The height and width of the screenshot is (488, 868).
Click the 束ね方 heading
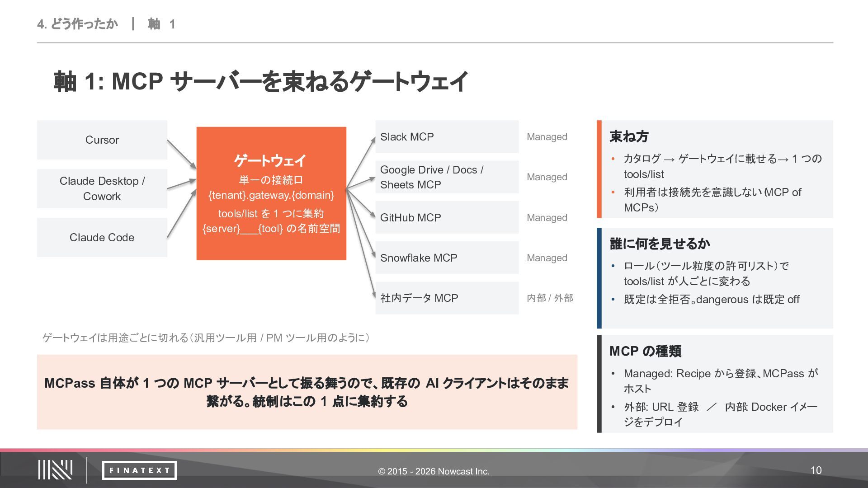(x=629, y=136)
